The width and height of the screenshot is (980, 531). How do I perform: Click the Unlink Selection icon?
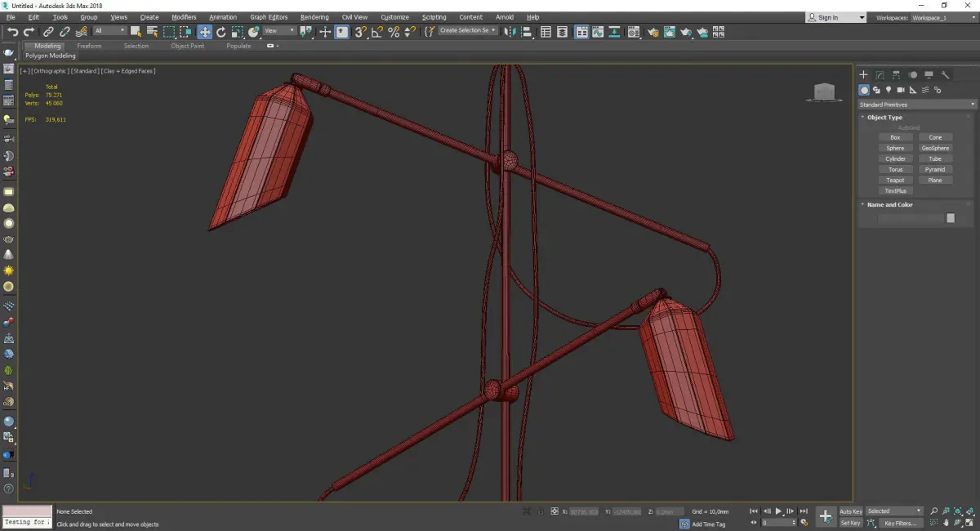click(65, 32)
